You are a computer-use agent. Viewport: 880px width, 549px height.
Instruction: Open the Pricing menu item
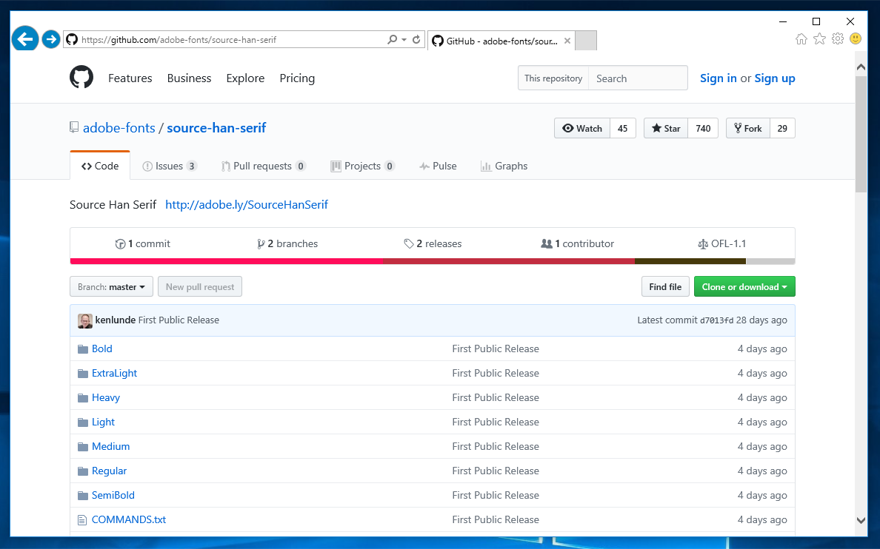[x=297, y=78]
